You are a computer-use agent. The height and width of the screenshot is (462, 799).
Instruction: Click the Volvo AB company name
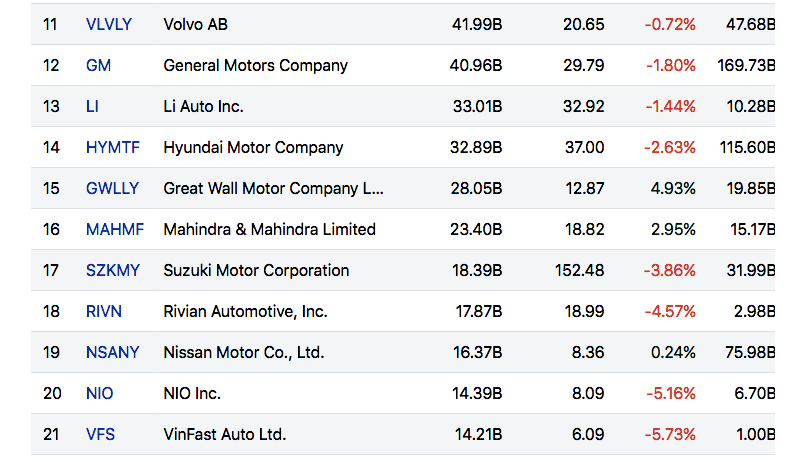tap(195, 24)
